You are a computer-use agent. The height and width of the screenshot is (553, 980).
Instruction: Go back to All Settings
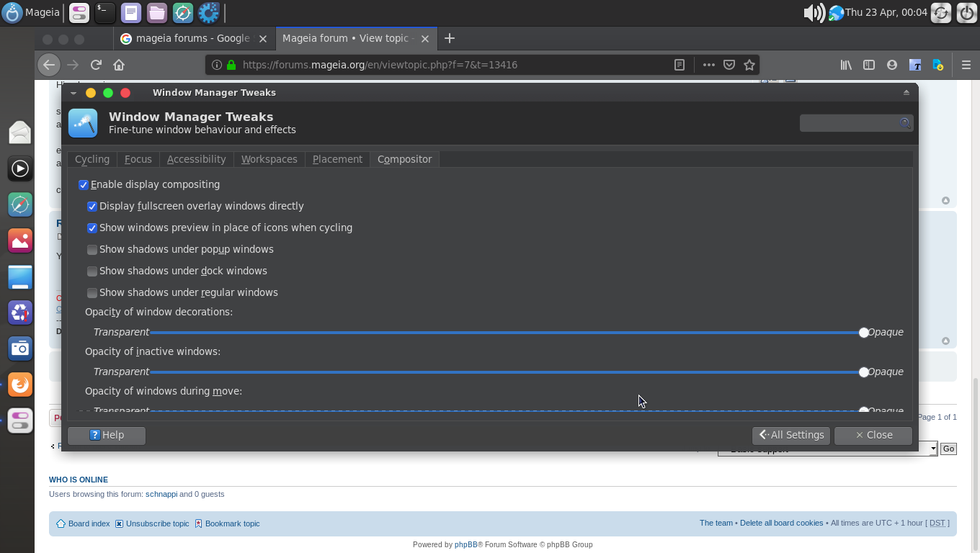point(791,435)
